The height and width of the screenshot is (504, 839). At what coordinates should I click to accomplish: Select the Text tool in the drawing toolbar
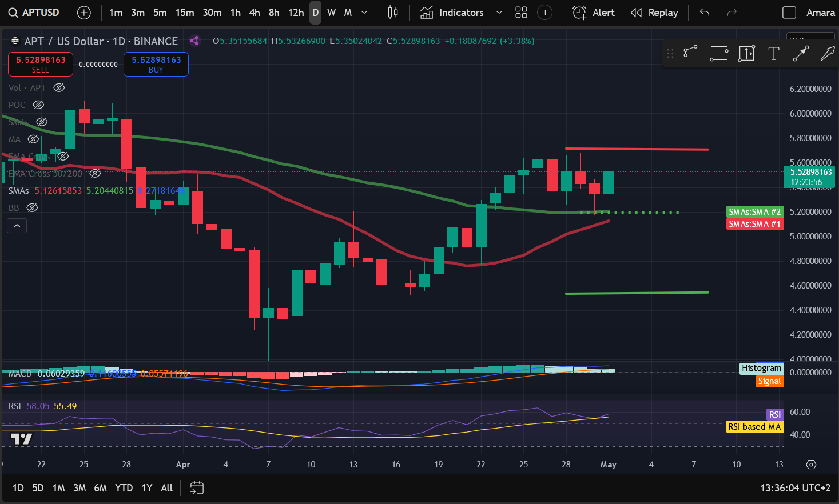pos(774,53)
